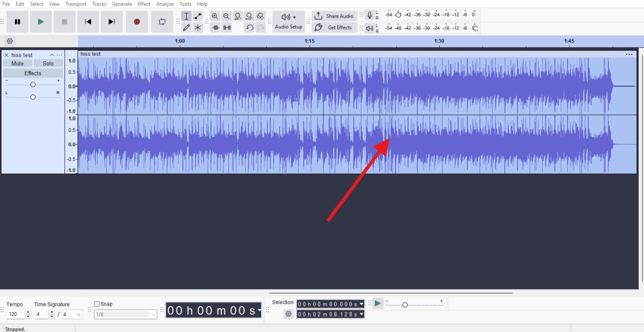Click the Undo arrow icon

point(249,28)
